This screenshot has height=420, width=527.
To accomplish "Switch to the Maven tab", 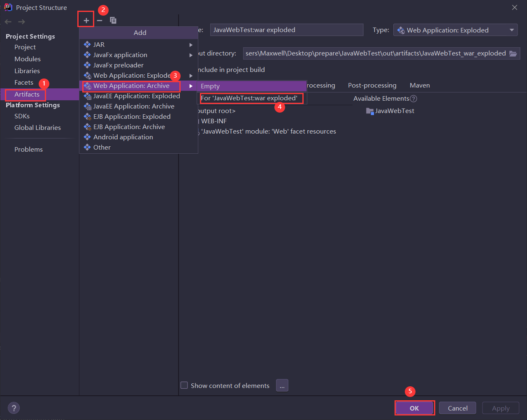I will coord(420,85).
